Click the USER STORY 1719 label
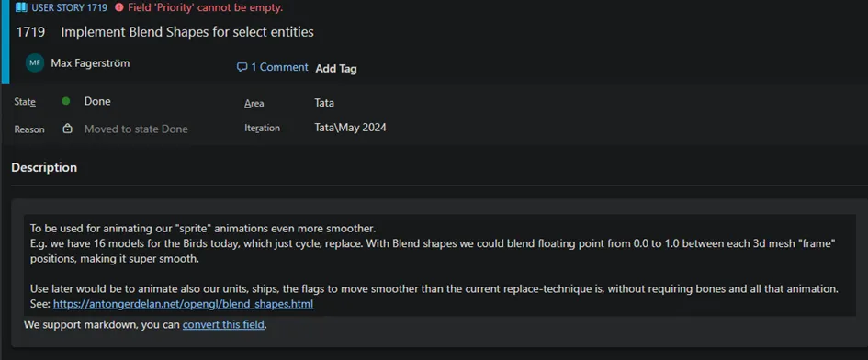Screen dimensions: 868x360 coord(69,7)
